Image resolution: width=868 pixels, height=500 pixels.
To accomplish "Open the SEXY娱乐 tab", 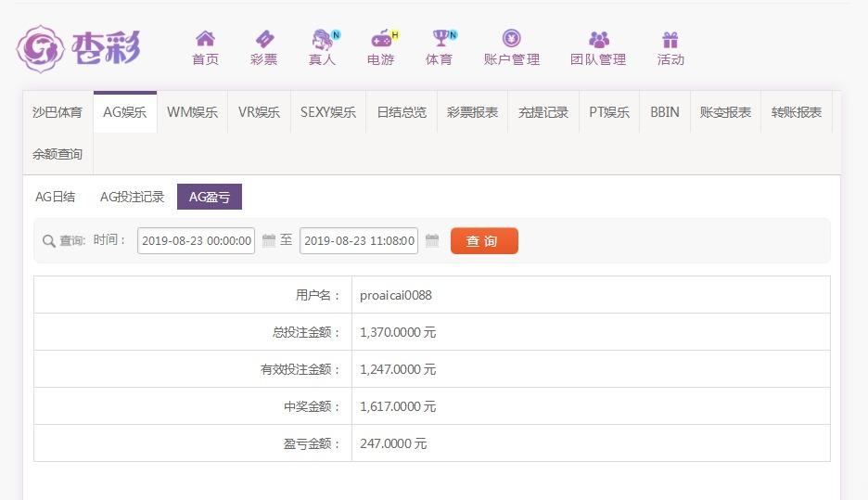I will pos(328,112).
